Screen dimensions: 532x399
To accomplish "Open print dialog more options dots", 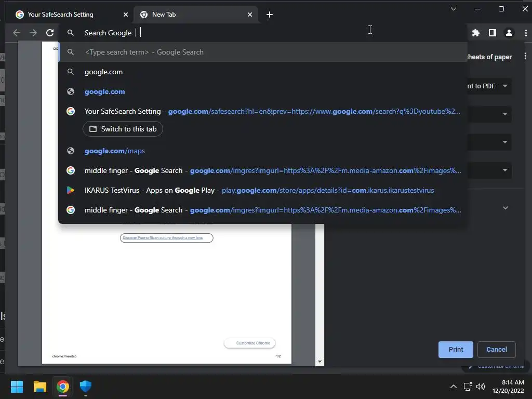I will [525, 56].
